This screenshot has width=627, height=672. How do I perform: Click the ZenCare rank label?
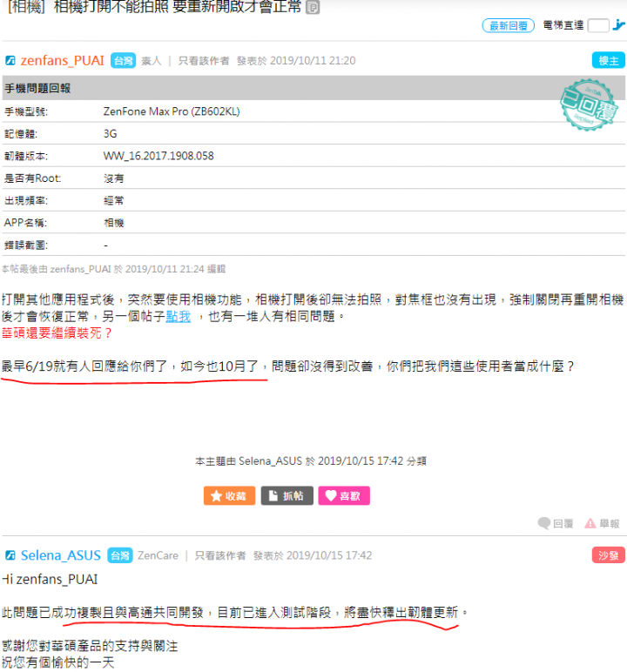[158, 555]
